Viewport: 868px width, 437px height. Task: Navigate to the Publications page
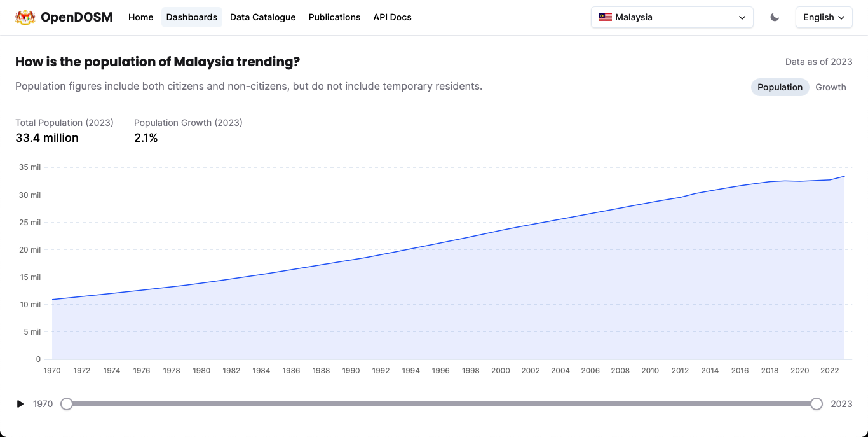[x=334, y=17]
